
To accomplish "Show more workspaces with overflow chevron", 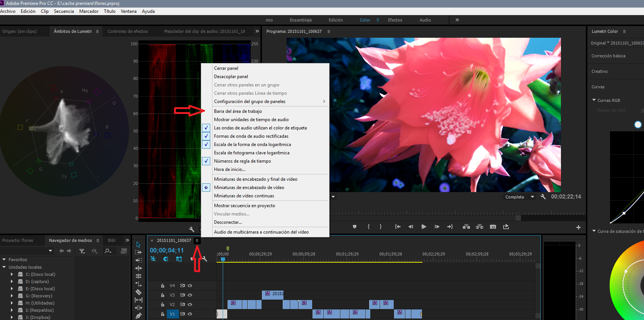I will point(457,20).
